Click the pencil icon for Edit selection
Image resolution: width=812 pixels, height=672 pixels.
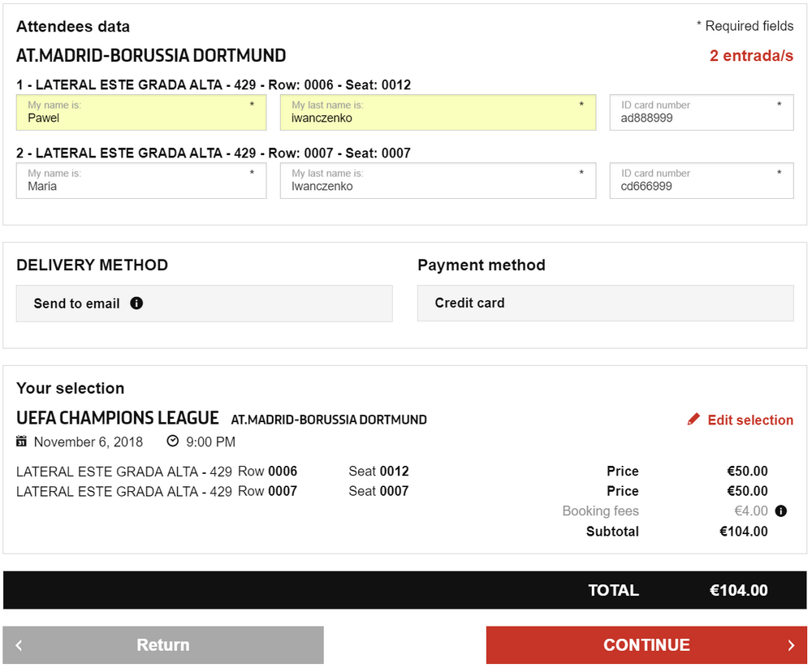click(693, 420)
